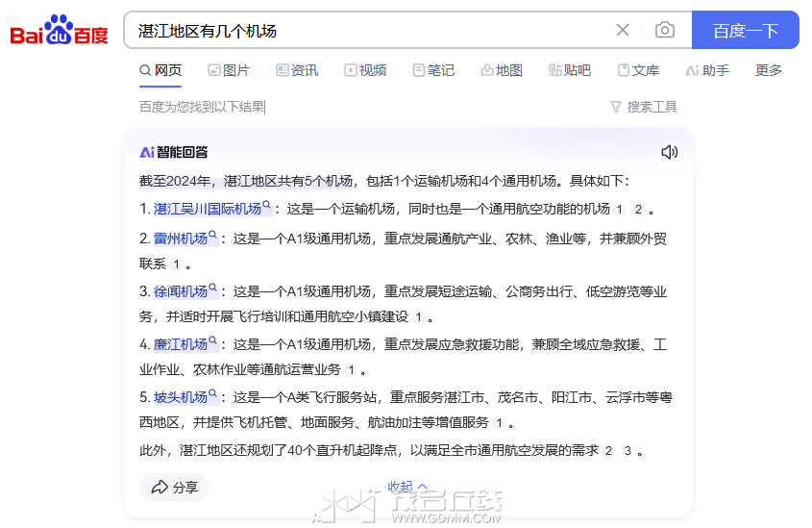The height and width of the screenshot is (528, 812).
Task: Open citation 1 after 增值服务
Action: pyautogui.click(x=500, y=423)
